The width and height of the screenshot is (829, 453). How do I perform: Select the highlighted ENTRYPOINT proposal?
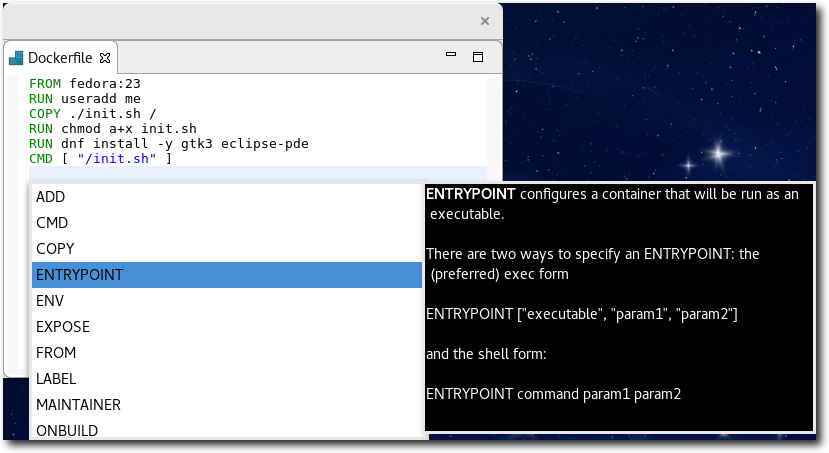pos(80,275)
